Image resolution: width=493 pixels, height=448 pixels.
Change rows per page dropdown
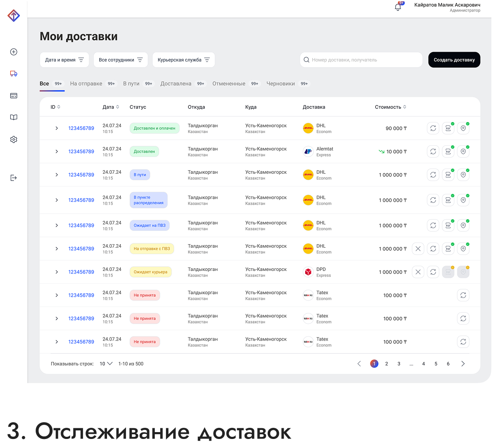(x=106, y=364)
